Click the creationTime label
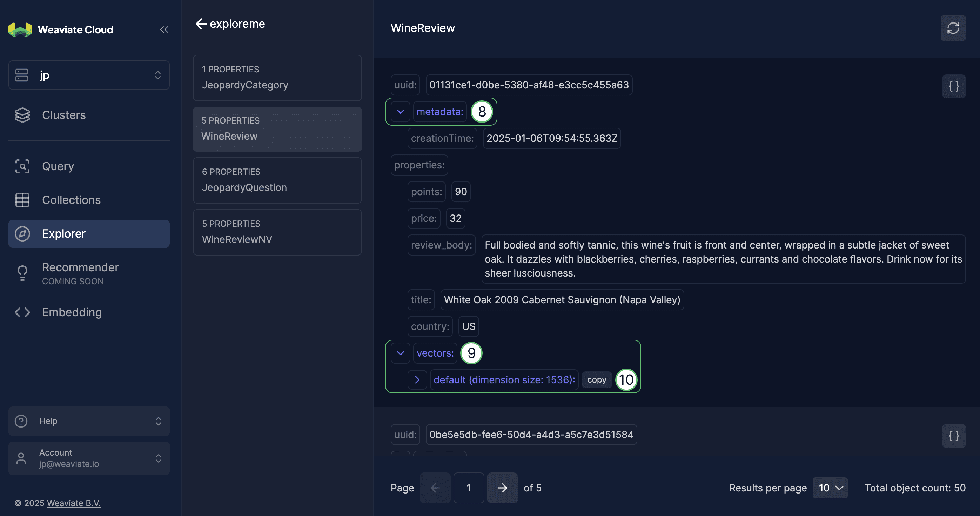Screen dimensions: 980x516 pyautogui.click(x=442, y=138)
